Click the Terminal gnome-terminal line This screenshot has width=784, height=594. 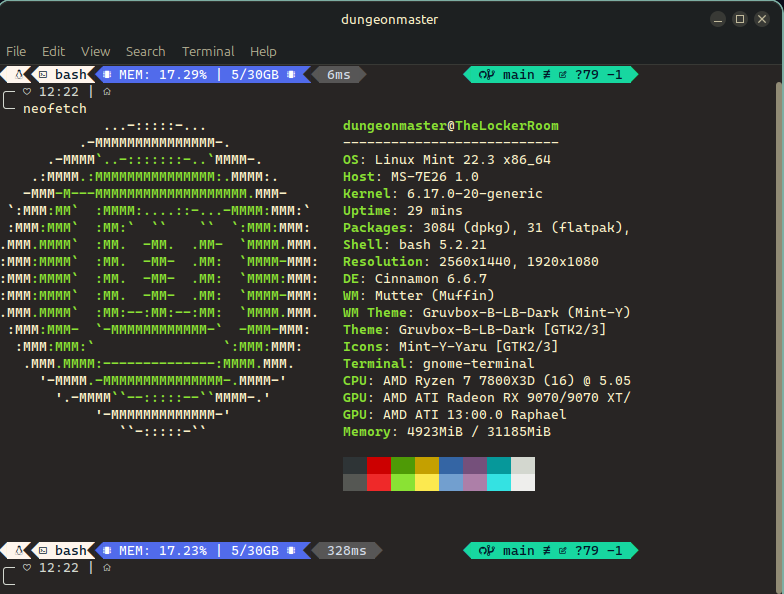click(x=439, y=364)
